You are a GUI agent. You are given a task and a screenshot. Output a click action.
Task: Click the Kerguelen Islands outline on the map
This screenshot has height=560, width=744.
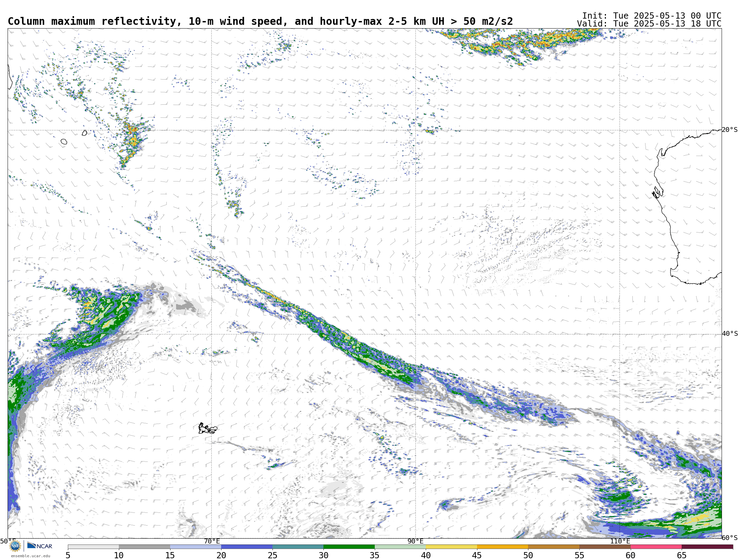pos(208,428)
